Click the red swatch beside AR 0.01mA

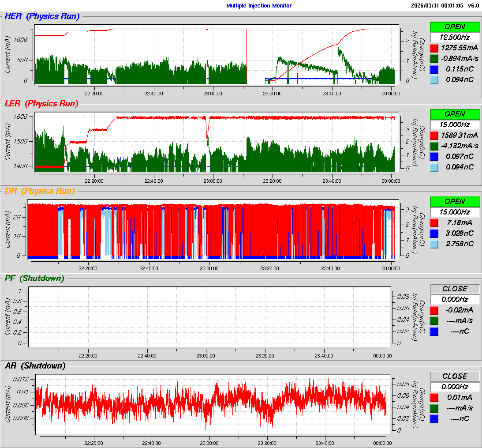434,398
